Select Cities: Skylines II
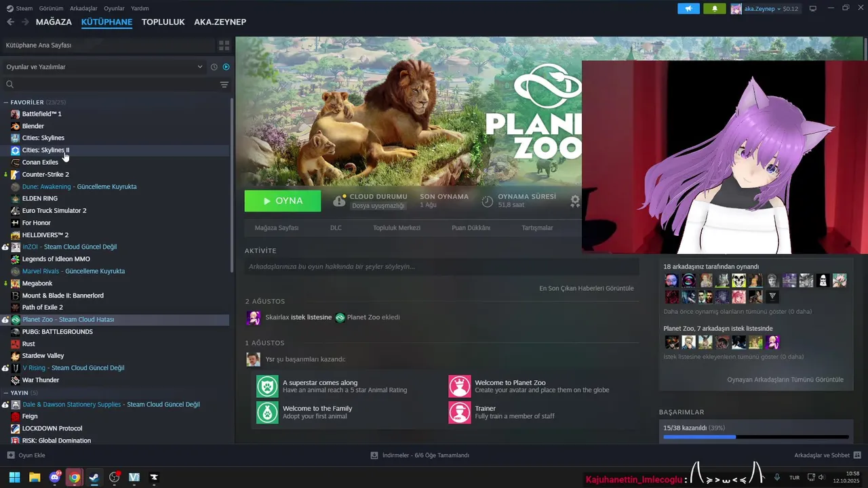Screen dimensions: 868x488 45,150
